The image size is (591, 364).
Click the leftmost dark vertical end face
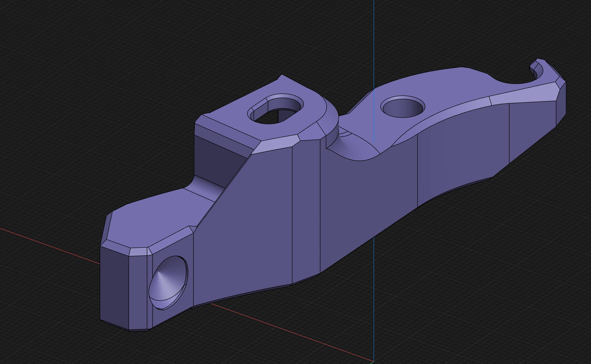[114, 286]
